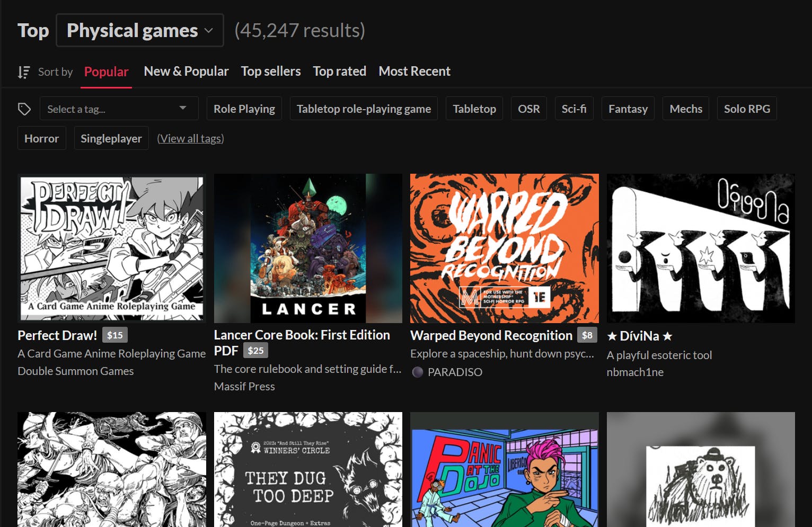The width and height of the screenshot is (812, 527).
Task: Click the sort order icon
Action: click(23, 72)
